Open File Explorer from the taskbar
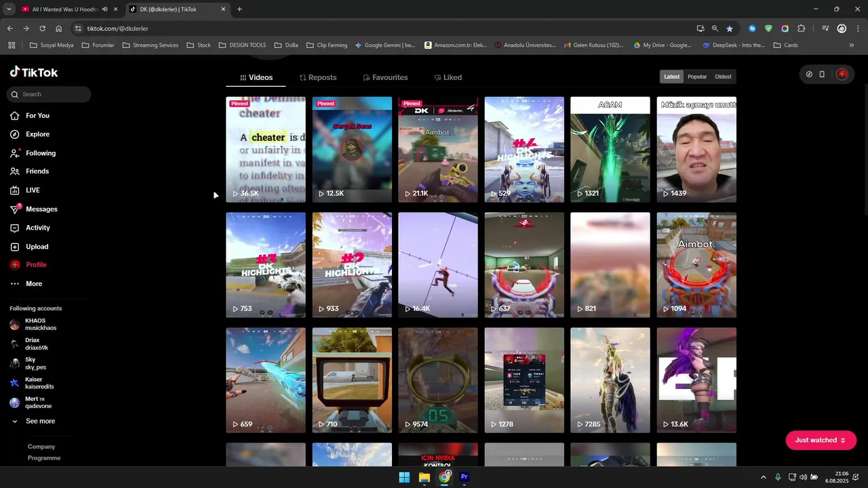868x488 pixels. coord(425,477)
